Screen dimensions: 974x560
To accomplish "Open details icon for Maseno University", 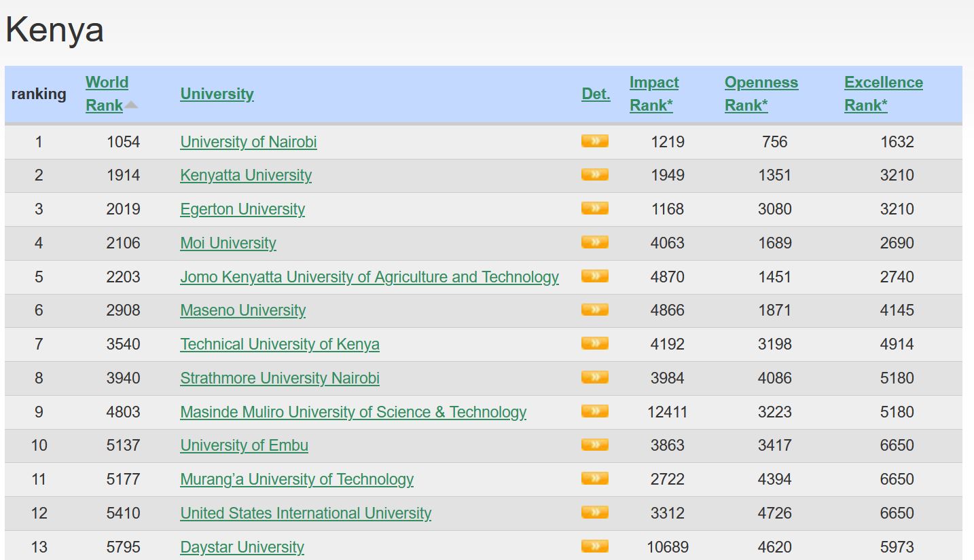I will coord(594,310).
